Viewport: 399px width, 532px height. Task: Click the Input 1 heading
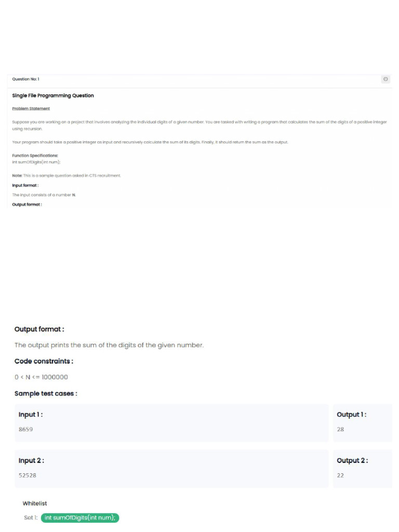(31, 415)
